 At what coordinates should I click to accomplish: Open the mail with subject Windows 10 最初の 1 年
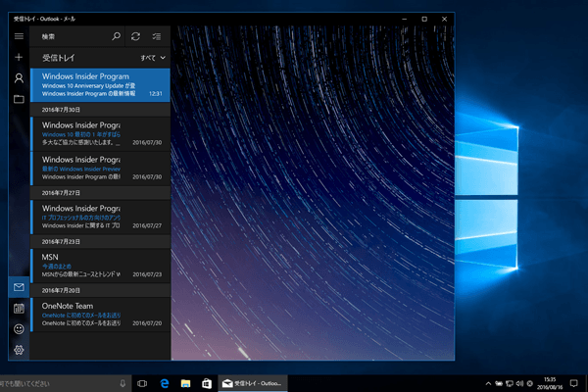coord(101,133)
